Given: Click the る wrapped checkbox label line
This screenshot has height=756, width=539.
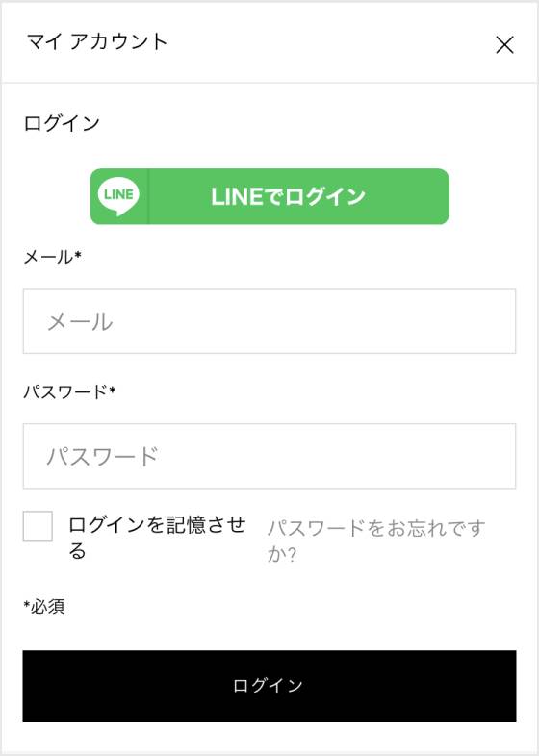Looking at the screenshot, I should (x=77, y=550).
